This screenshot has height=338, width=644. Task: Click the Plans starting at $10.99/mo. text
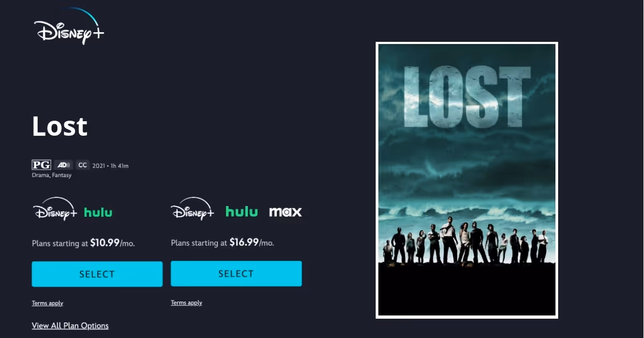[83, 243]
